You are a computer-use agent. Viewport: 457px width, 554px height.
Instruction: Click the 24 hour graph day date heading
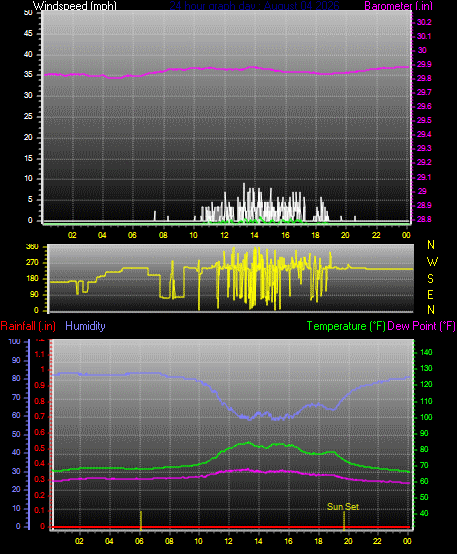(254, 6)
